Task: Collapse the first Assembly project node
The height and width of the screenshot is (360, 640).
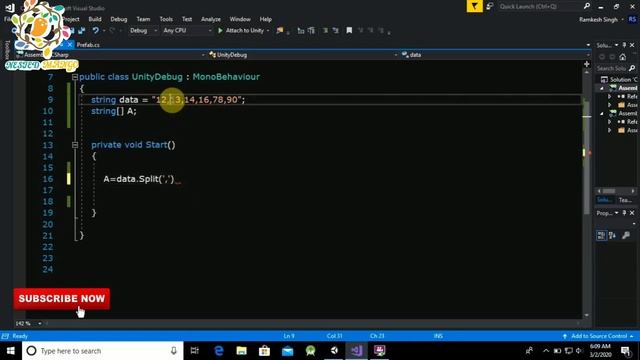Action: 602,88
